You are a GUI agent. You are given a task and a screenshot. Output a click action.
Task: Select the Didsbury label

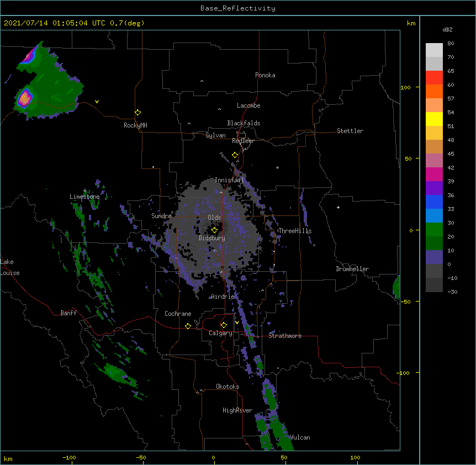pyautogui.click(x=212, y=238)
